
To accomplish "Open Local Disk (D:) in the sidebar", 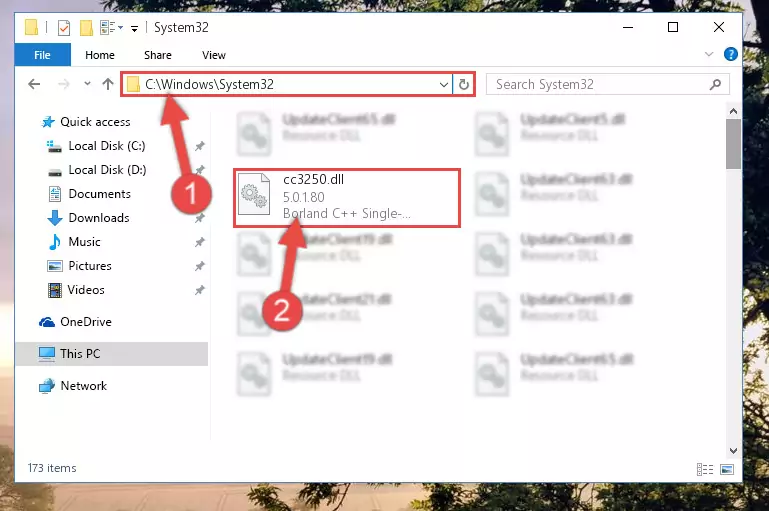I will pos(107,170).
